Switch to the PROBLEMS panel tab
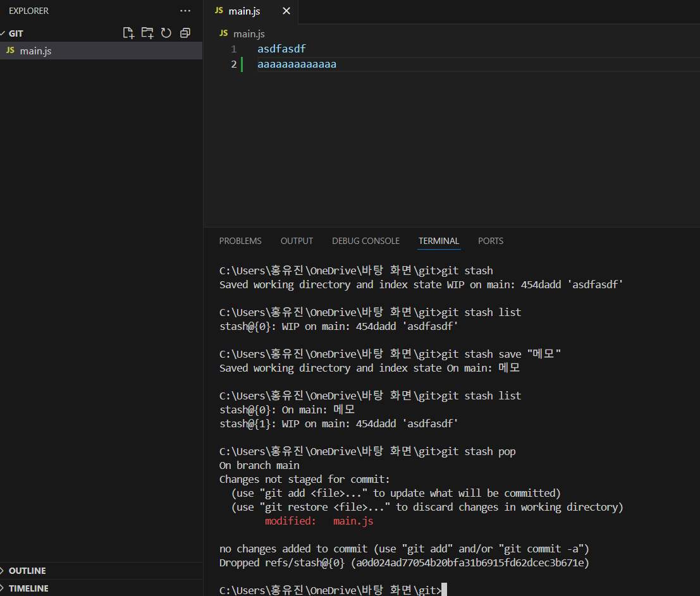The width and height of the screenshot is (700, 596). [240, 241]
